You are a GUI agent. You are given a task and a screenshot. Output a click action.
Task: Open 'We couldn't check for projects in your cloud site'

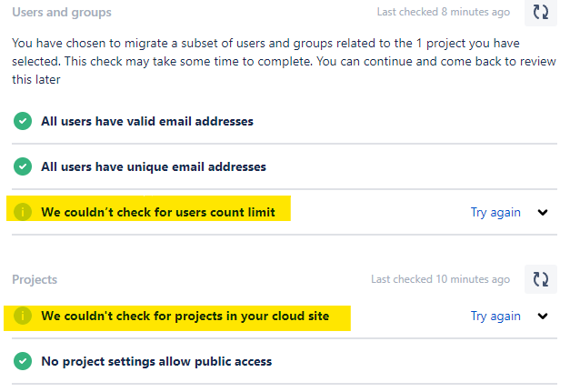[x=185, y=316]
